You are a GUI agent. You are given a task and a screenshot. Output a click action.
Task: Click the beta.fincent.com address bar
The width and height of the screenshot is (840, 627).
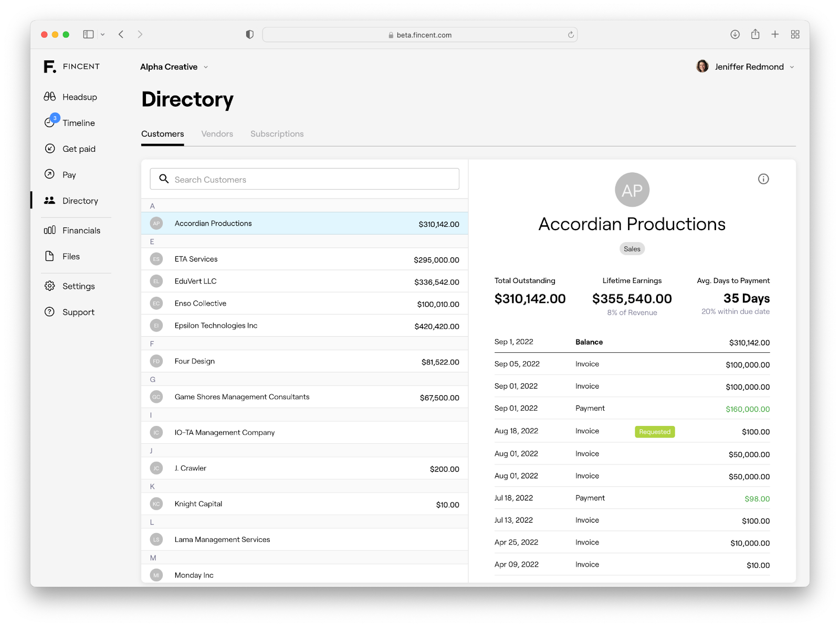tap(420, 35)
